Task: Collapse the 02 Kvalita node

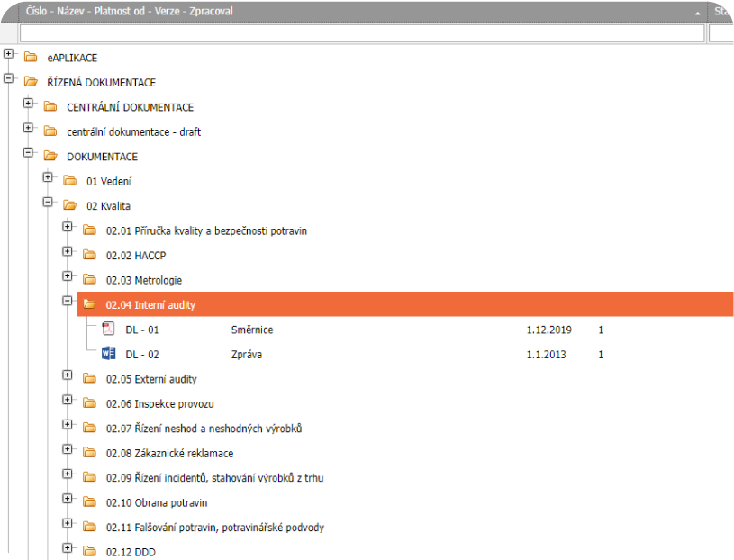Action: [48, 203]
